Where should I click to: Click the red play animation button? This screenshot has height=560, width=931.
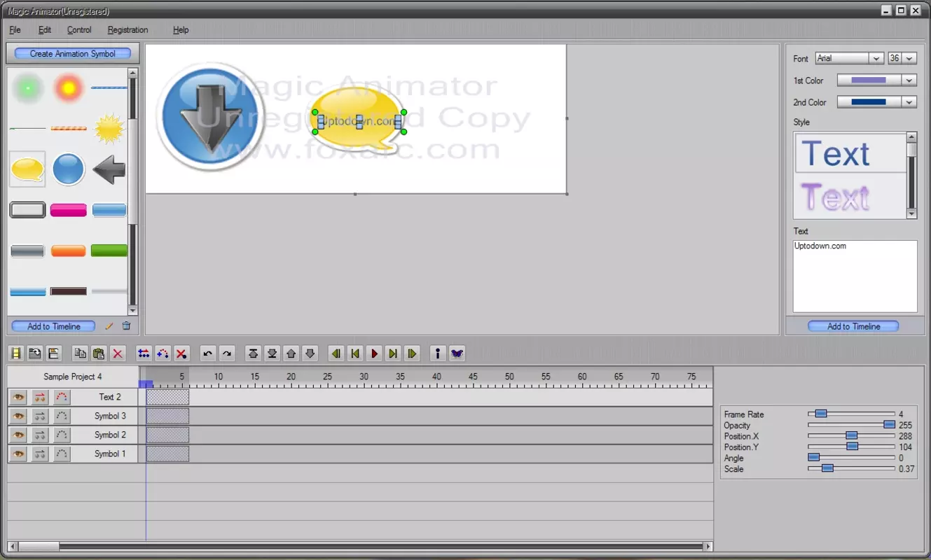click(x=374, y=353)
